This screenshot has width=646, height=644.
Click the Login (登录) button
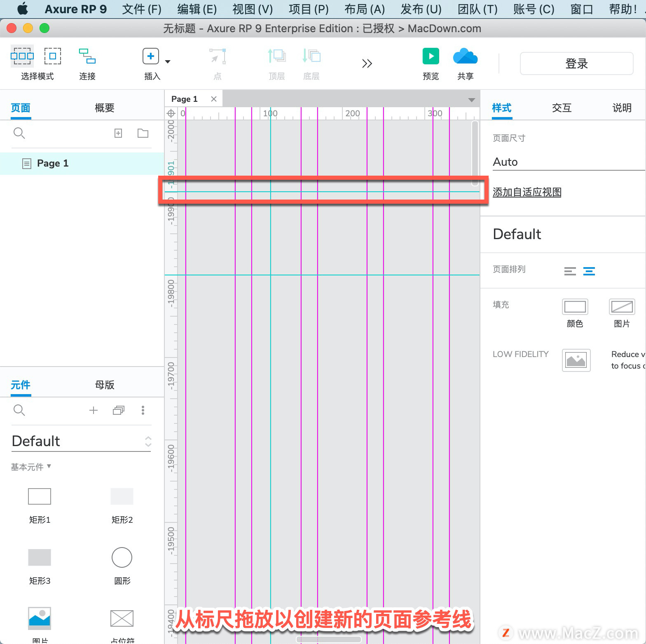click(x=576, y=63)
